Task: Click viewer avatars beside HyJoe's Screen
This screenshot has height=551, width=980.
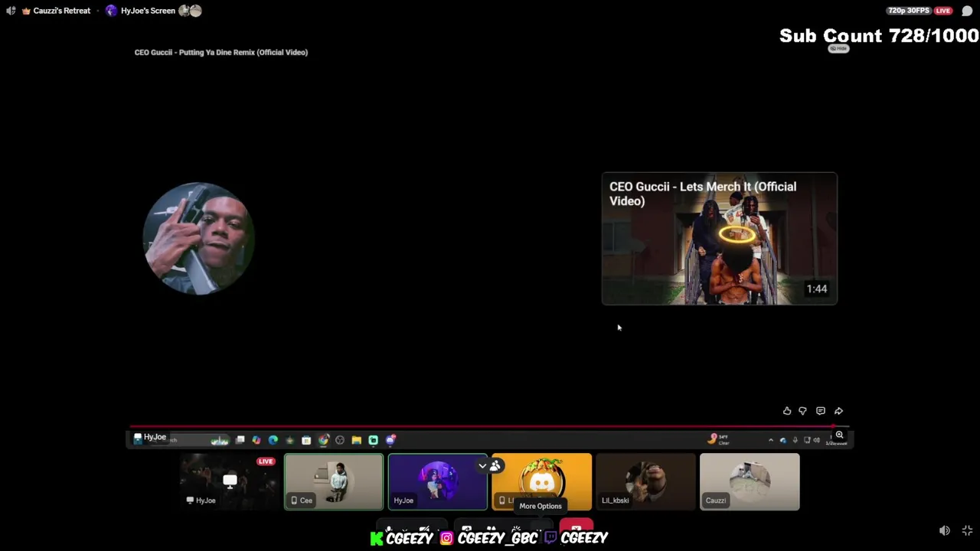Action: pyautogui.click(x=190, y=11)
